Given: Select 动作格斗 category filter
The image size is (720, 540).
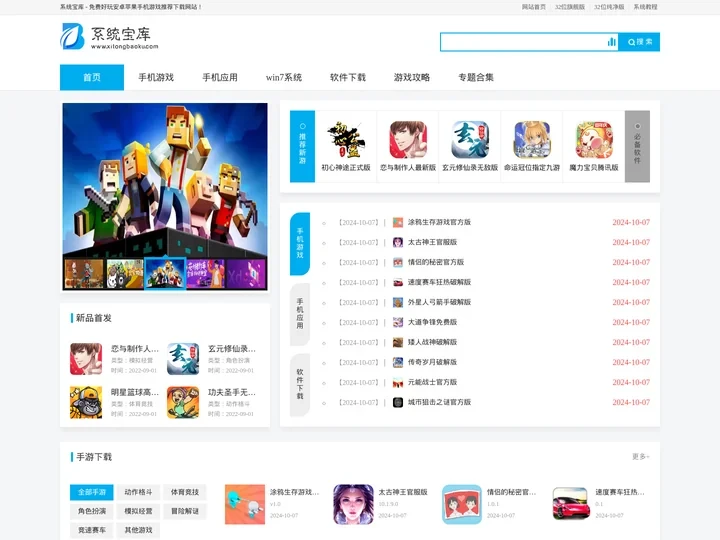Looking at the screenshot, I should pos(138,492).
